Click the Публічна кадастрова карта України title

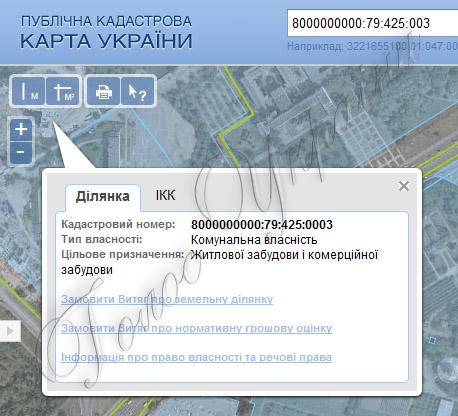(106, 33)
